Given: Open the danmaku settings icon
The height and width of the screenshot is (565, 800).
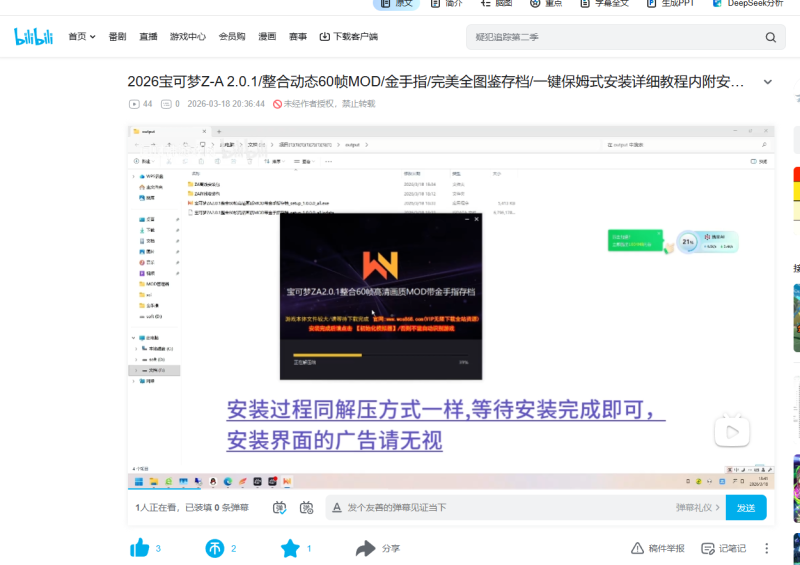Looking at the screenshot, I should point(307,507).
